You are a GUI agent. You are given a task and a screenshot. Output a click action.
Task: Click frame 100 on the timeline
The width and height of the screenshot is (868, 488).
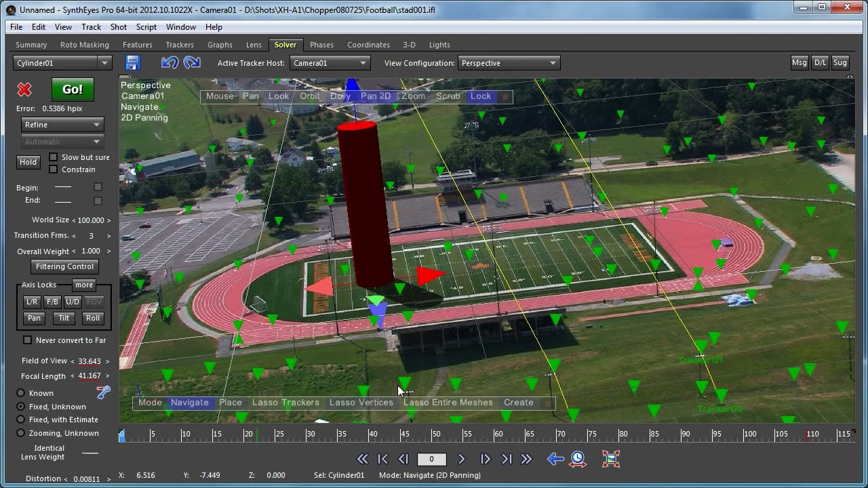[750, 434]
